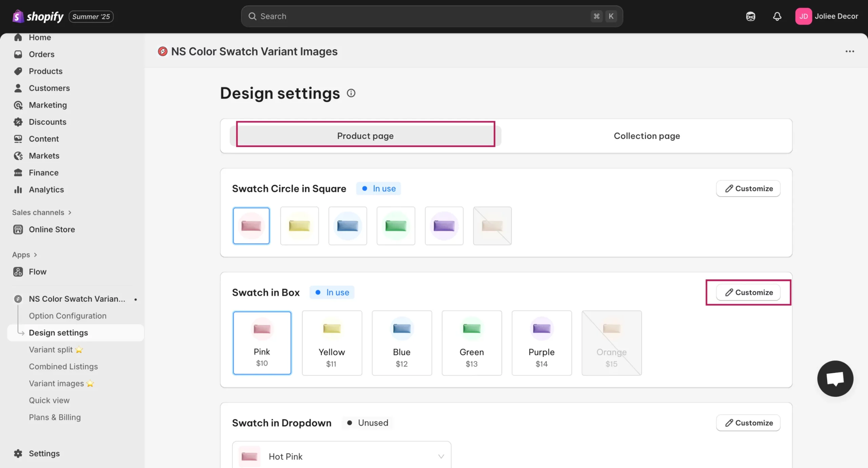Click the Marketing target icon
Viewport: 868px width, 468px height.
[x=18, y=105]
